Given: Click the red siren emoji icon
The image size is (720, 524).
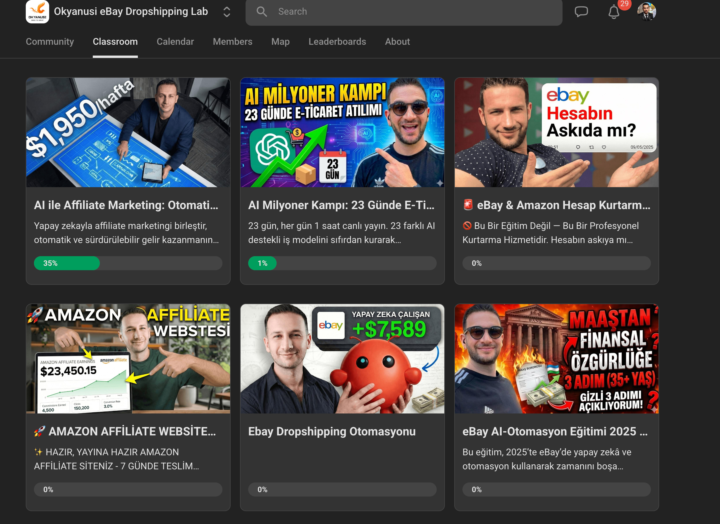Looking at the screenshot, I should pyautogui.click(x=468, y=205).
